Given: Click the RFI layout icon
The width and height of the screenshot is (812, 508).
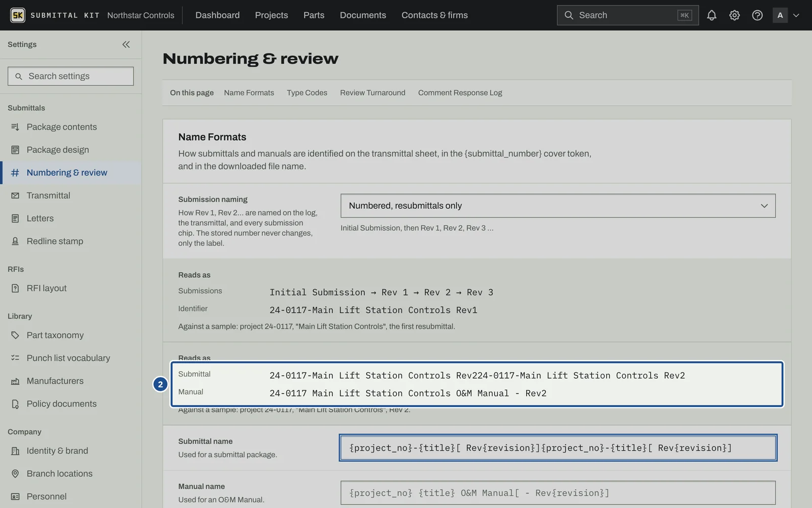Looking at the screenshot, I should (x=15, y=288).
